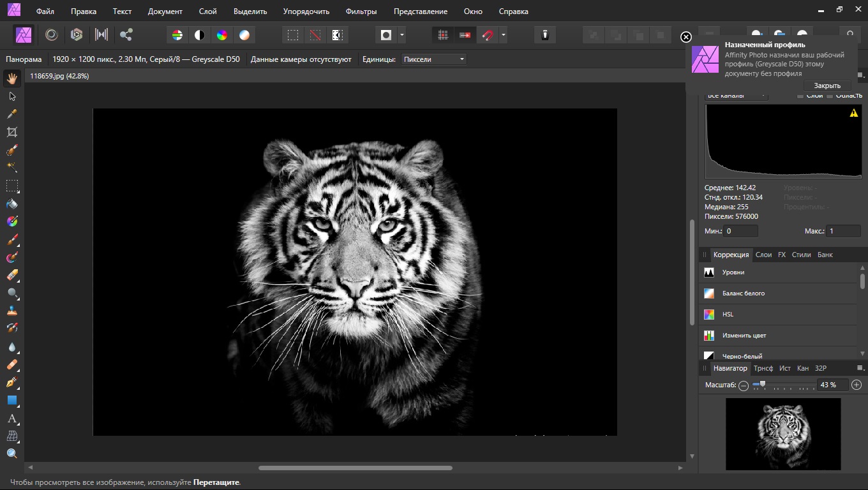Switch to the Liquify Persona icon
This screenshot has width=868, height=490.
click(x=52, y=35)
